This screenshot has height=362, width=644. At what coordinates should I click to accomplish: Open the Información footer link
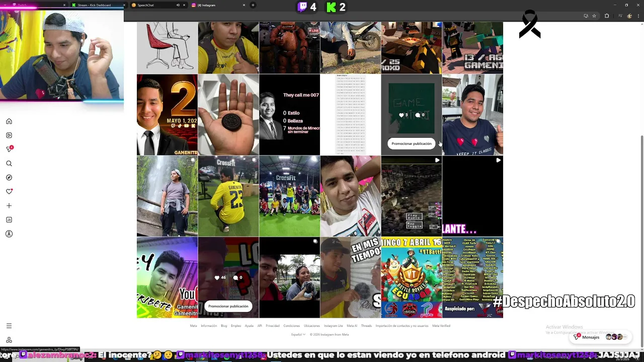coord(209,326)
